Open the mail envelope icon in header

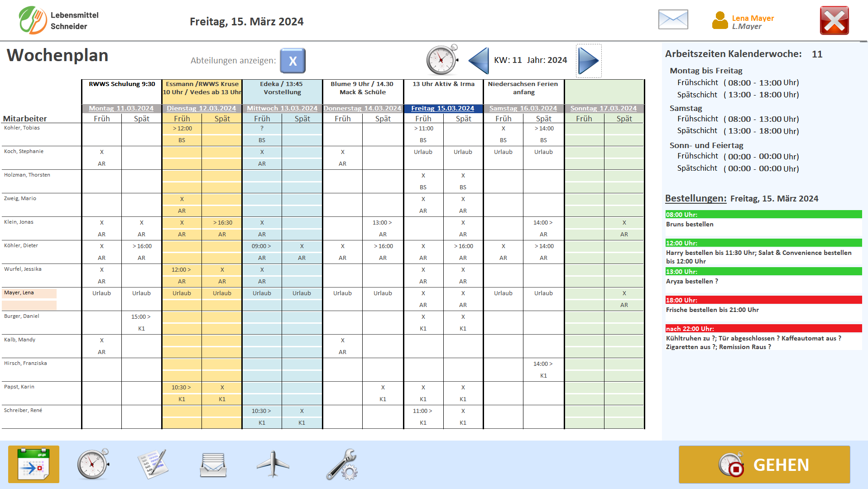coord(673,20)
